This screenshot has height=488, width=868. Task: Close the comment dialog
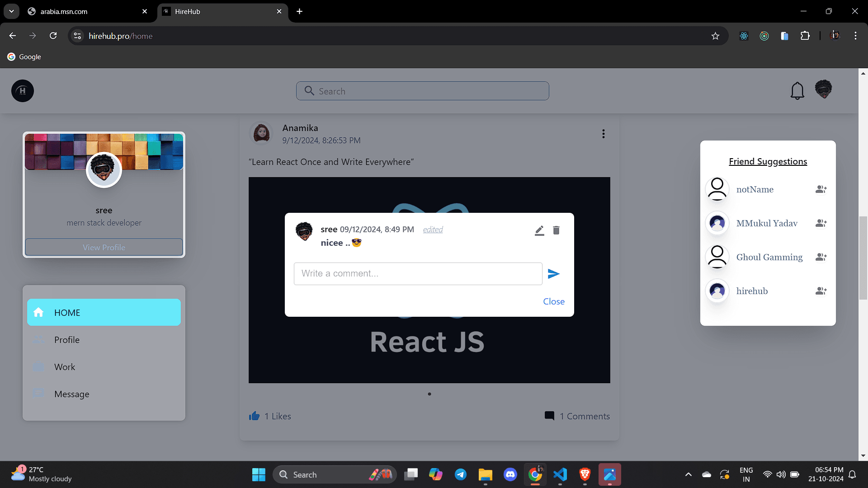click(554, 301)
